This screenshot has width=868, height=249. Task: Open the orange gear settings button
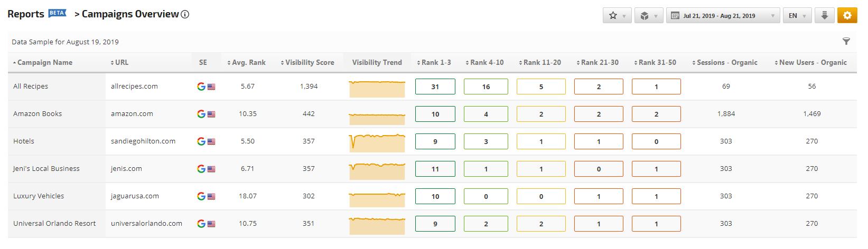tap(847, 15)
